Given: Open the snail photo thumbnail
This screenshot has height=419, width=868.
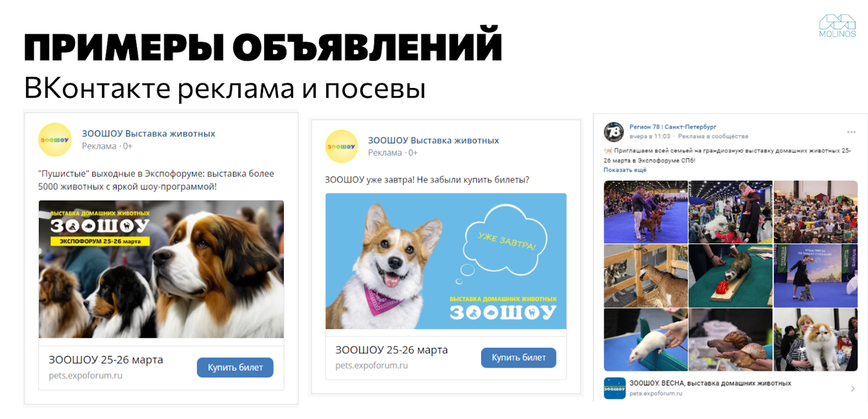Looking at the screenshot, I should point(731,339).
